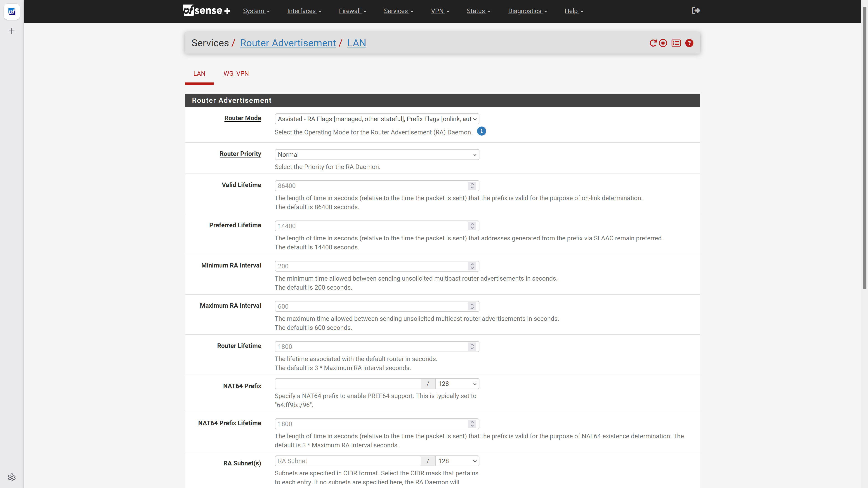
Task: Open the related log entries icon
Action: (676, 43)
